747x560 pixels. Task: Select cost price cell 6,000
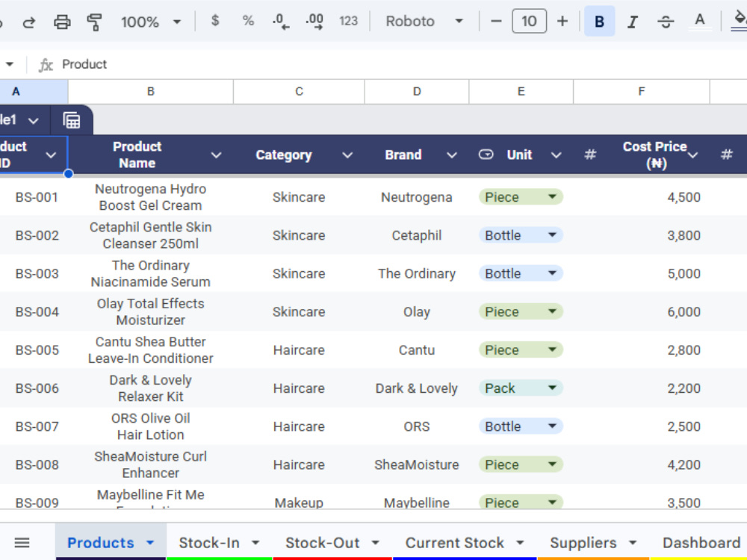coord(641,311)
